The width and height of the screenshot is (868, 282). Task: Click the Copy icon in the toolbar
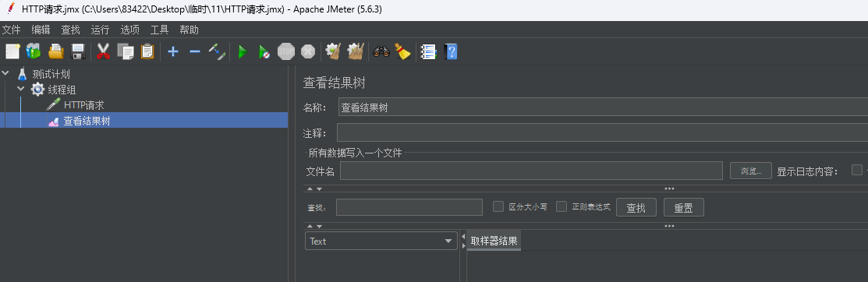click(126, 52)
